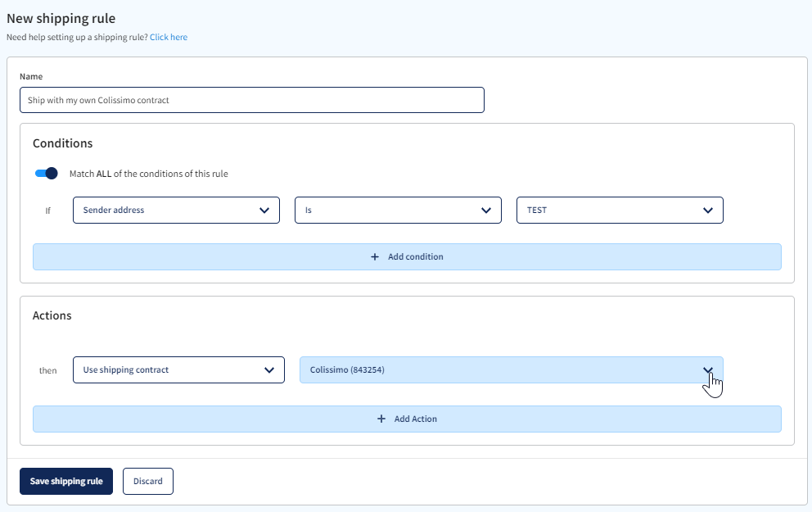This screenshot has height=512, width=812.
Task: Click the chevron on the Is dropdown
Action: tap(488, 210)
